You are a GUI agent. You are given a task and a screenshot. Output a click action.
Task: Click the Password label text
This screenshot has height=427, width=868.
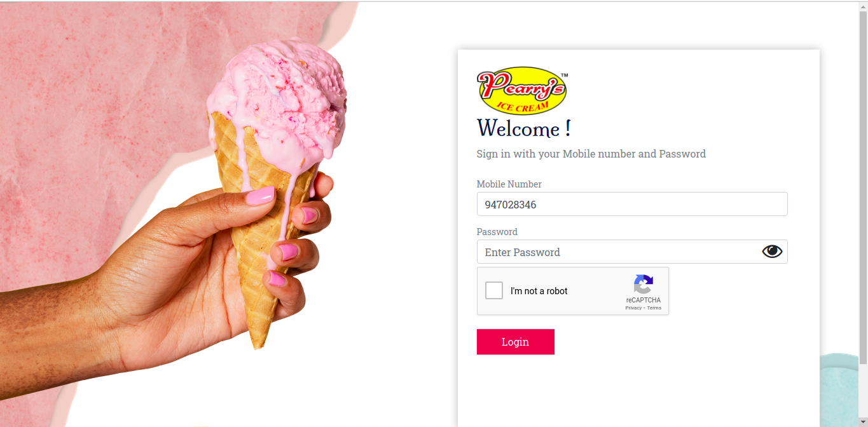pos(497,232)
